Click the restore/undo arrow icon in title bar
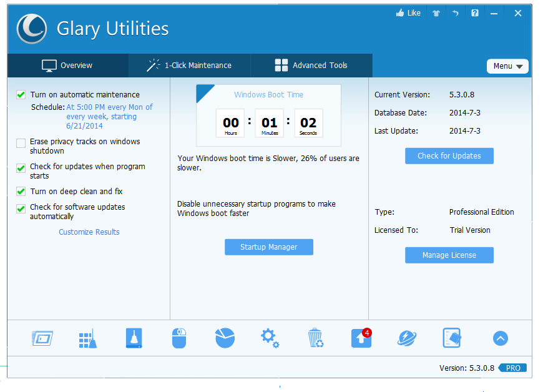Image resolution: width=543 pixels, height=392 pixels. point(456,13)
